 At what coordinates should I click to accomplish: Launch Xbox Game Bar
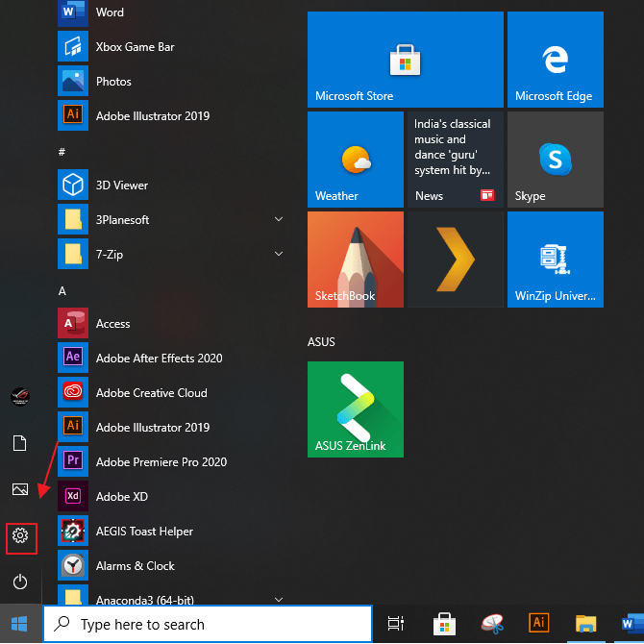pyautogui.click(x=170, y=47)
